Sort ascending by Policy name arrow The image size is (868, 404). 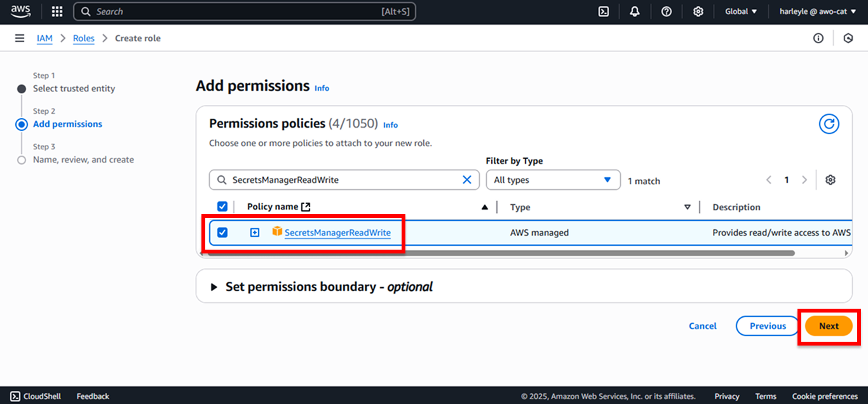pyautogui.click(x=485, y=207)
